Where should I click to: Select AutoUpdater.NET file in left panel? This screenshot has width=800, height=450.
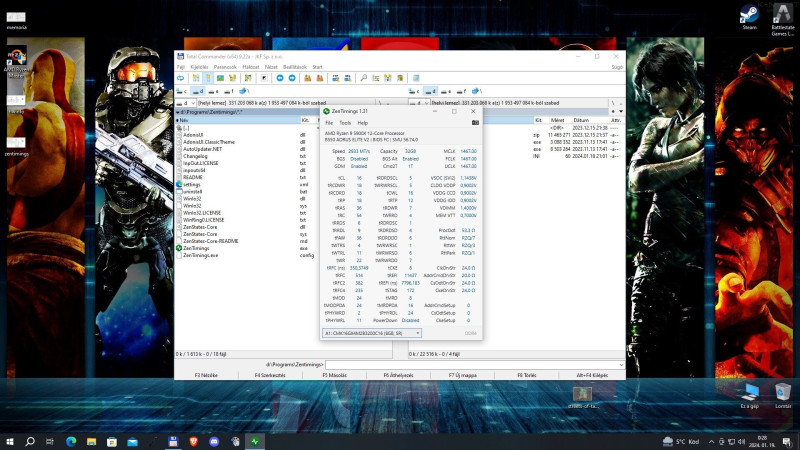(202, 149)
